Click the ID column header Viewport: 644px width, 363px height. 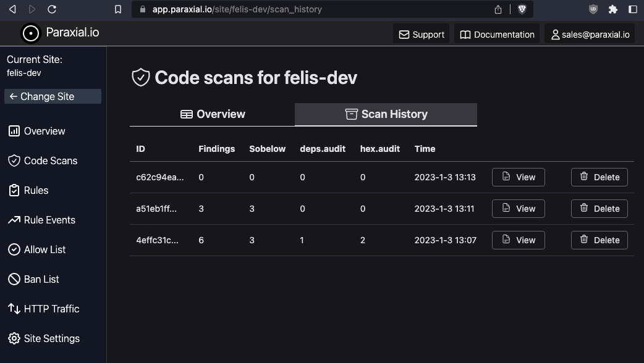[140, 149]
